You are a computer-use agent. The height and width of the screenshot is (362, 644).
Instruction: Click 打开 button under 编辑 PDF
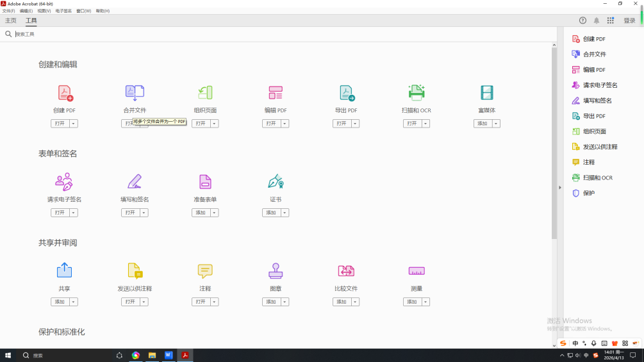click(271, 124)
